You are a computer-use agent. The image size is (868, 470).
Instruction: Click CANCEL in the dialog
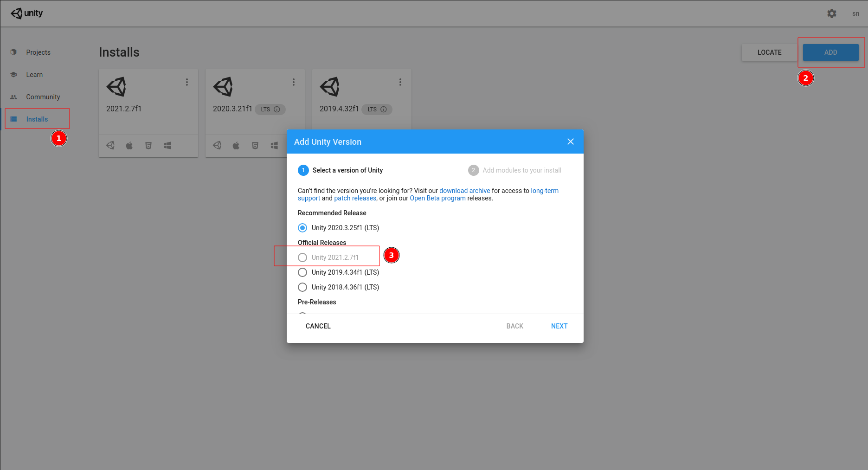(x=318, y=326)
